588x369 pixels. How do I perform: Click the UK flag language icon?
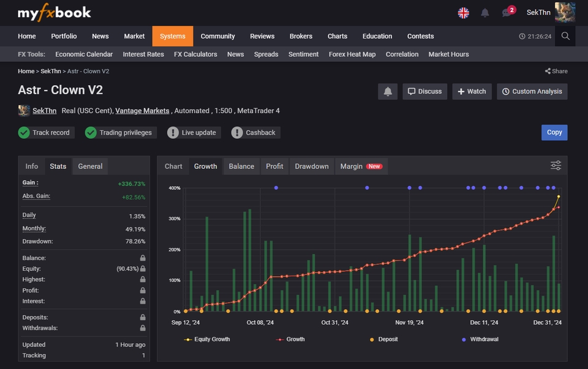pos(464,13)
